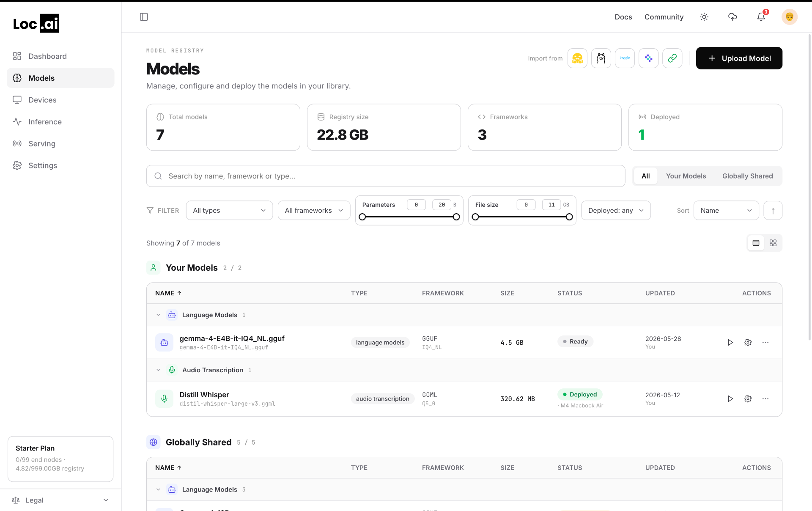Sort Your Models table by Name header
Viewport: 812px width, 511px height.
click(x=168, y=293)
